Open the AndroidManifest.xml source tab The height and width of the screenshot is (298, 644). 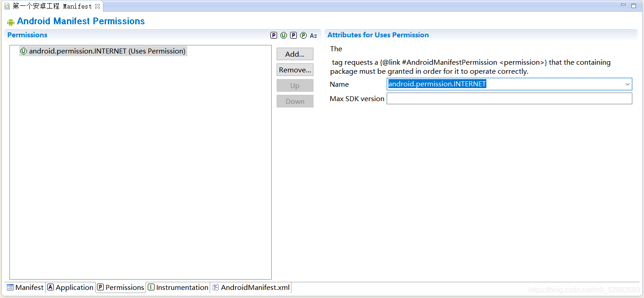point(251,287)
